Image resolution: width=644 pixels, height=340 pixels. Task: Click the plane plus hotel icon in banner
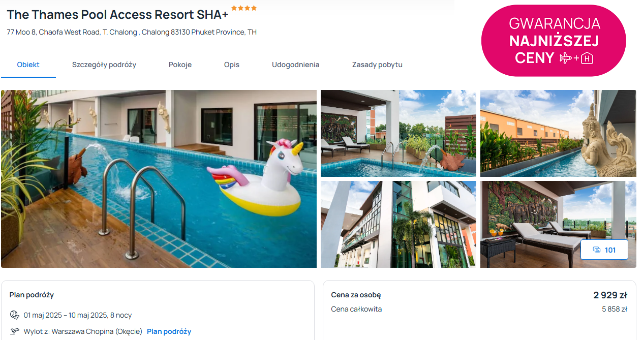(576, 58)
